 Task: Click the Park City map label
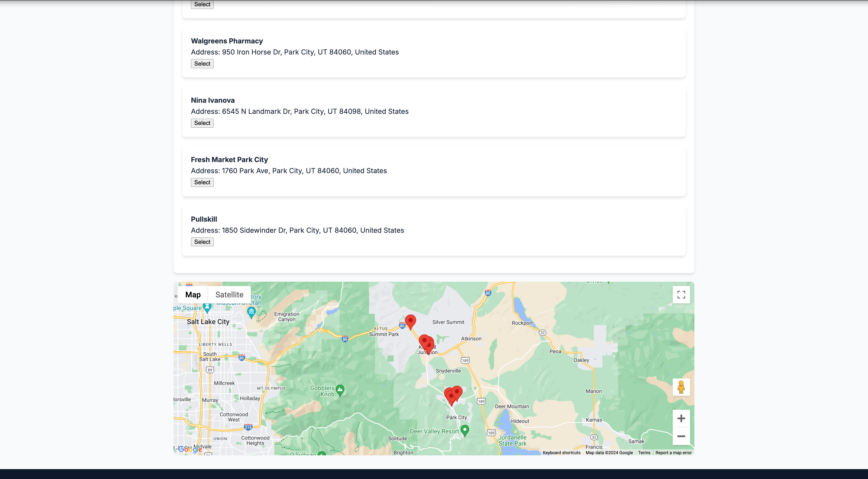click(x=457, y=417)
